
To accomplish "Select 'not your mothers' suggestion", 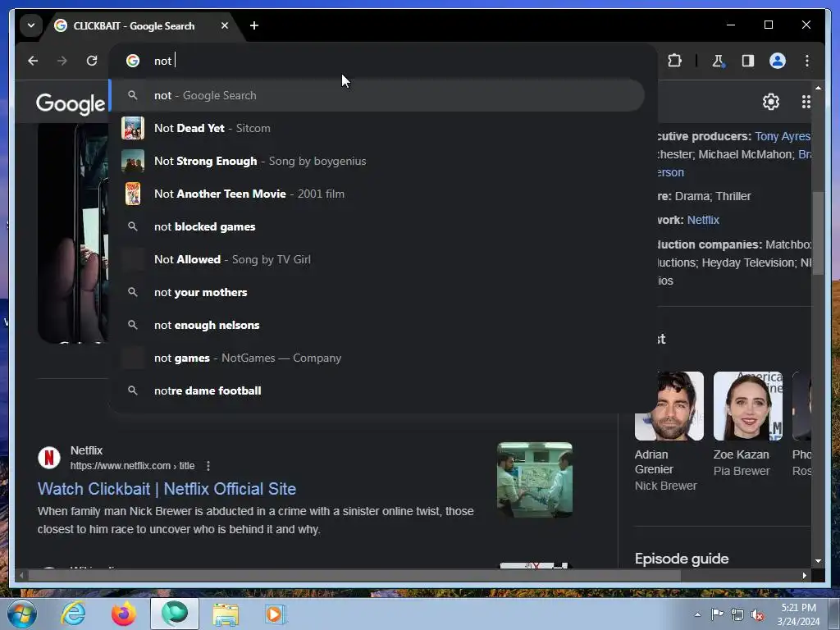I will click(377, 292).
